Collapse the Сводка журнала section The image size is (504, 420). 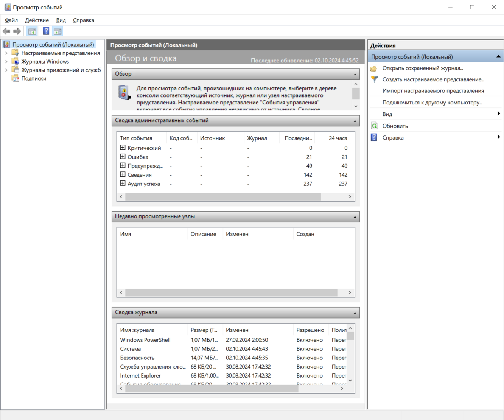click(x=355, y=313)
